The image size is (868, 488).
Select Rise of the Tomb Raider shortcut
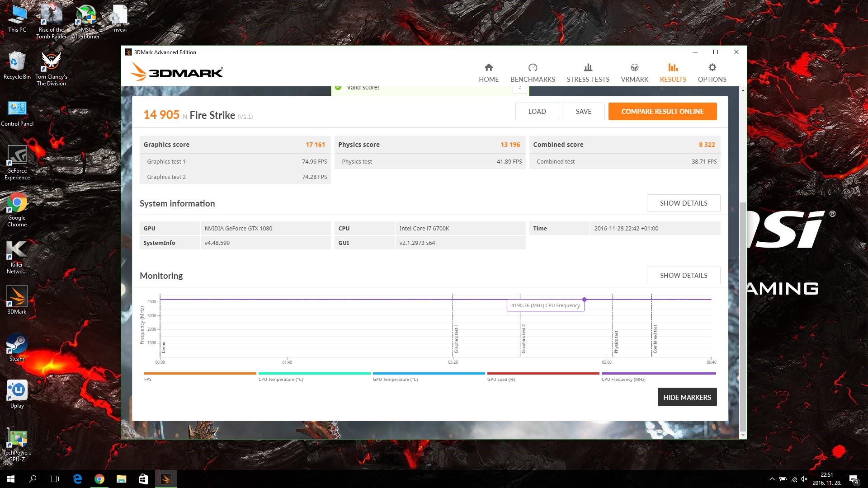(52, 21)
